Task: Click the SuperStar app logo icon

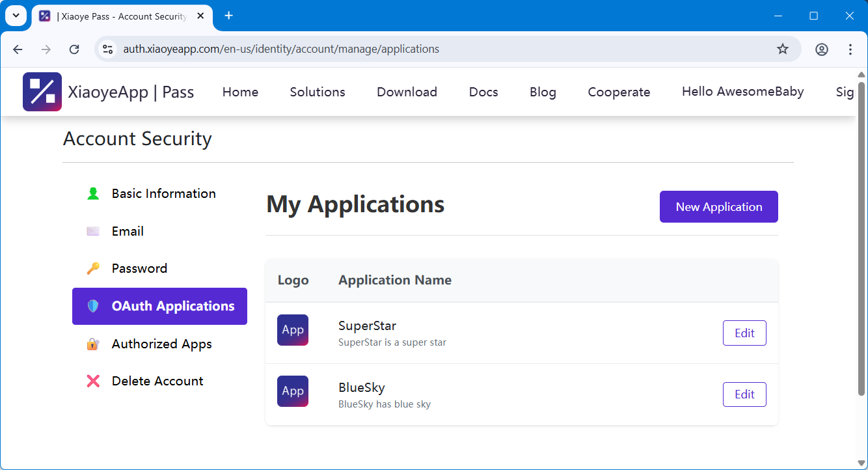Action: (293, 330)
